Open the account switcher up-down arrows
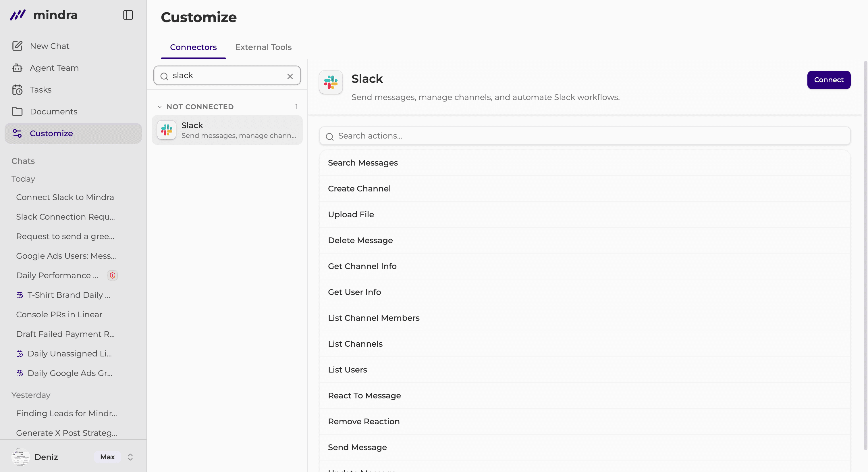Viewport: 868px width, 472px height. pos(130,457)
